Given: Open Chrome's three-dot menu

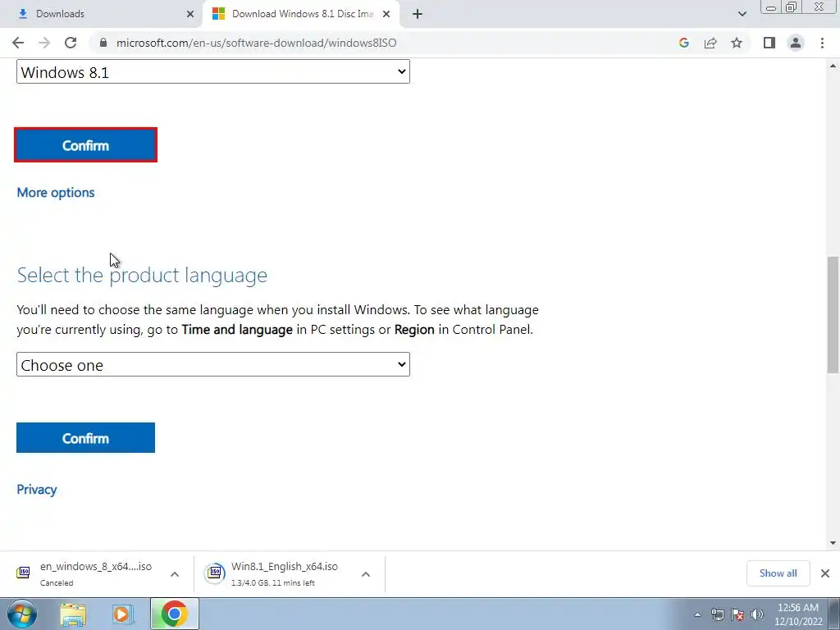Looking at the screenshot, I should pyautogui.click(x=822, y=43).
